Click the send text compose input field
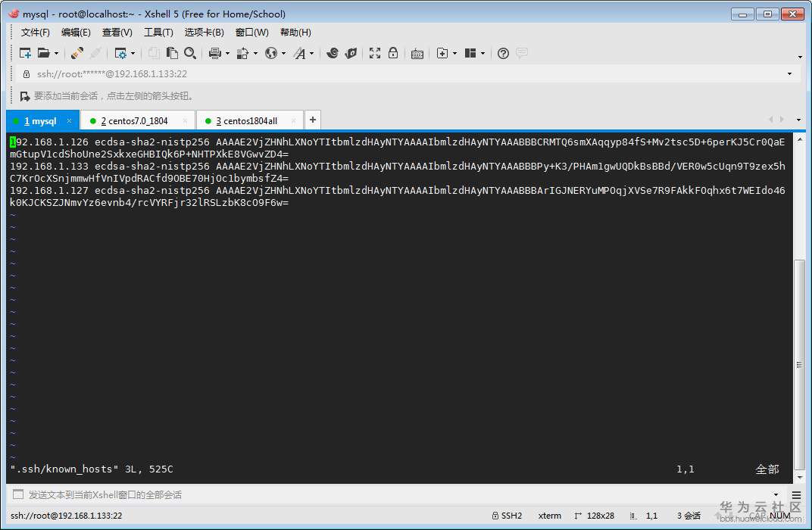This screenshot has width=812, height=530. tap(398, 495)
